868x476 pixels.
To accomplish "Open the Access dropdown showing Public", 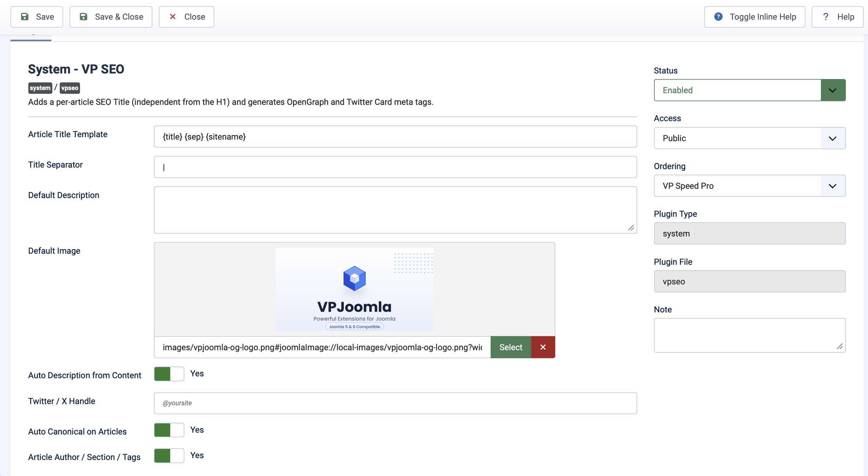I will point(750,138).
